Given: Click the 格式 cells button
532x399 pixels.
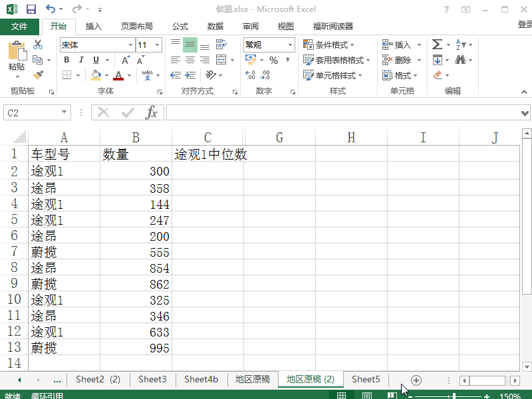Looking at the screenshot, I should pos(400,75).
